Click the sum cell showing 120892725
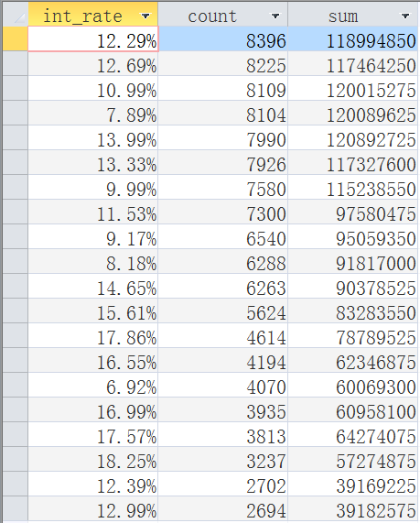The image size is (420, 523). 353,137
